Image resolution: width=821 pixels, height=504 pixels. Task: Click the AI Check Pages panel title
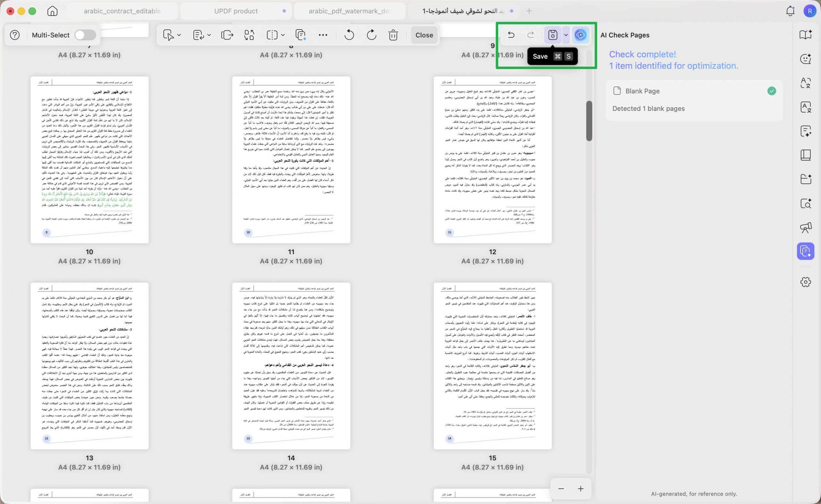[x=625, y=35]
